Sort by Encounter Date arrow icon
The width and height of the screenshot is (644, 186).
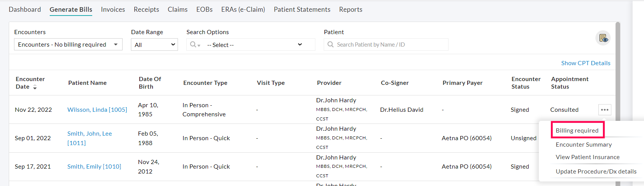coord(35,87)
